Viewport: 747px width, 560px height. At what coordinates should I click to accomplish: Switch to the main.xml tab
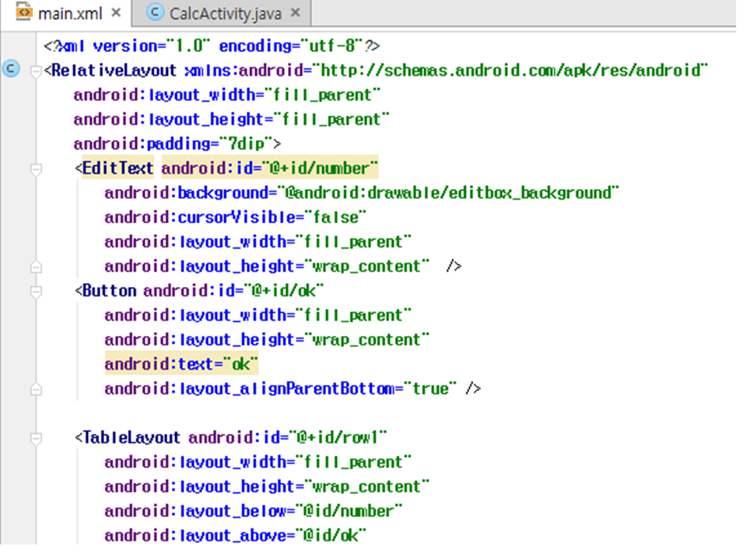69,13
